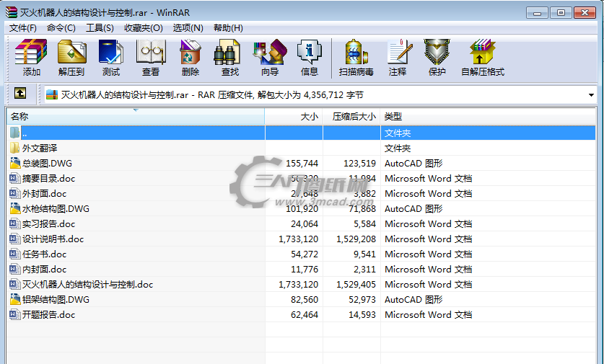The image size is (604, 364).
Task: Click AutoCAD 图形 type in 总装图.DWG row
Action: pyautogui.click(x=413, y=163)
